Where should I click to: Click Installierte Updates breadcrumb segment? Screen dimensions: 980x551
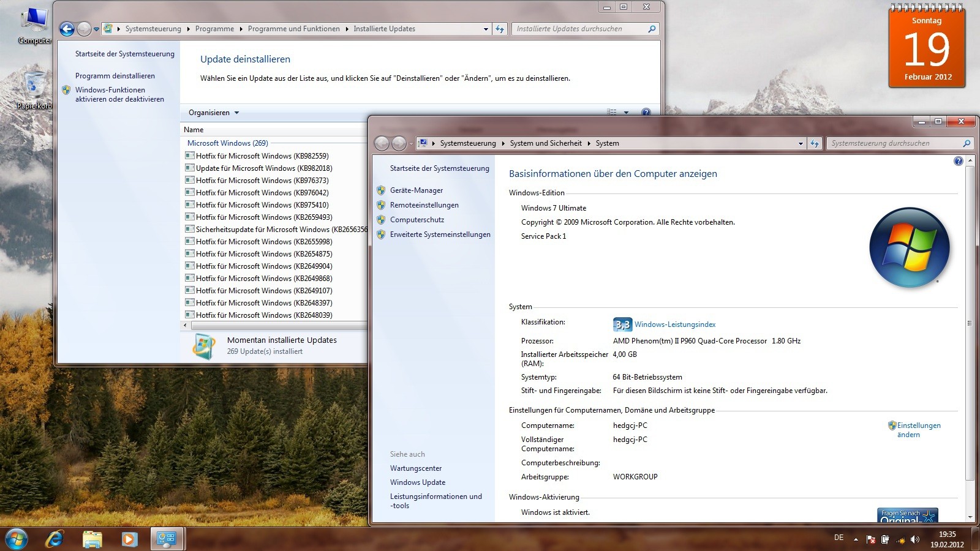click(x=384, y=29)
